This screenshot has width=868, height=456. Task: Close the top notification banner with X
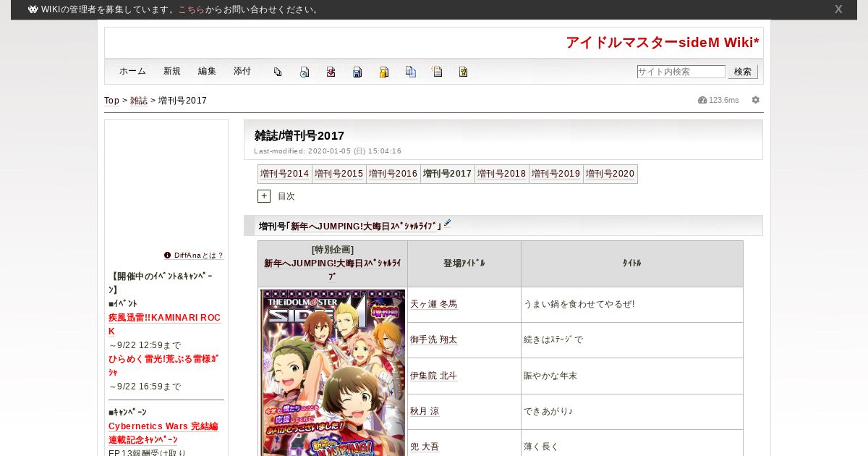coord(838,9)
